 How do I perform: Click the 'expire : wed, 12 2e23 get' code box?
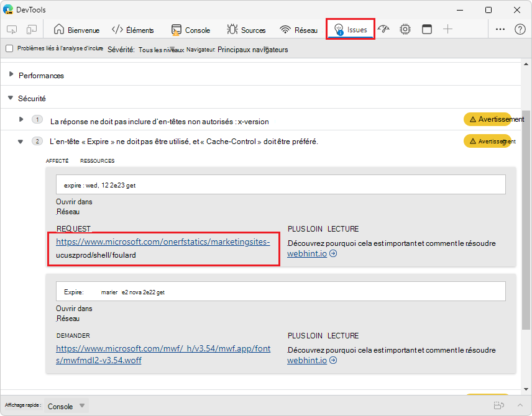pyautogui.click(x=280, y=184)
